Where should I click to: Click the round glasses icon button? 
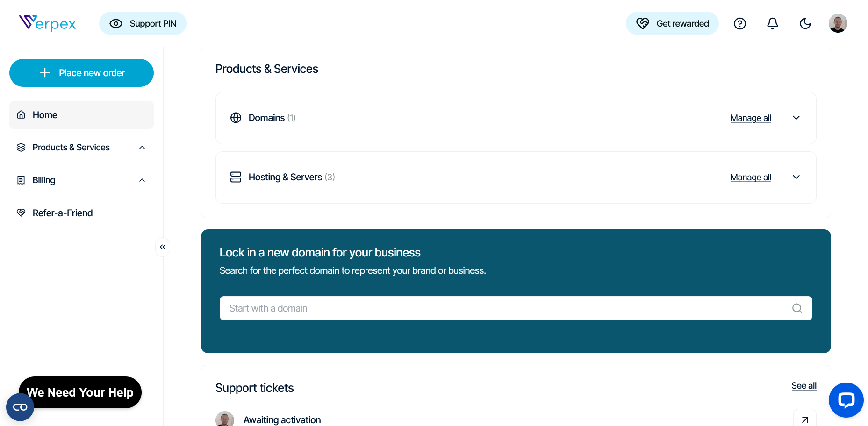click(x=20, y=407)
